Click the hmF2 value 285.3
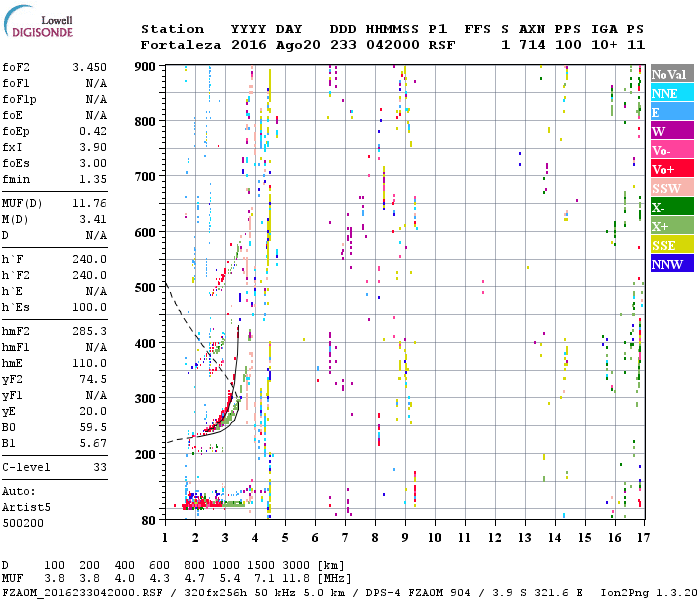The image size is (700, 600). click(89, 331)
